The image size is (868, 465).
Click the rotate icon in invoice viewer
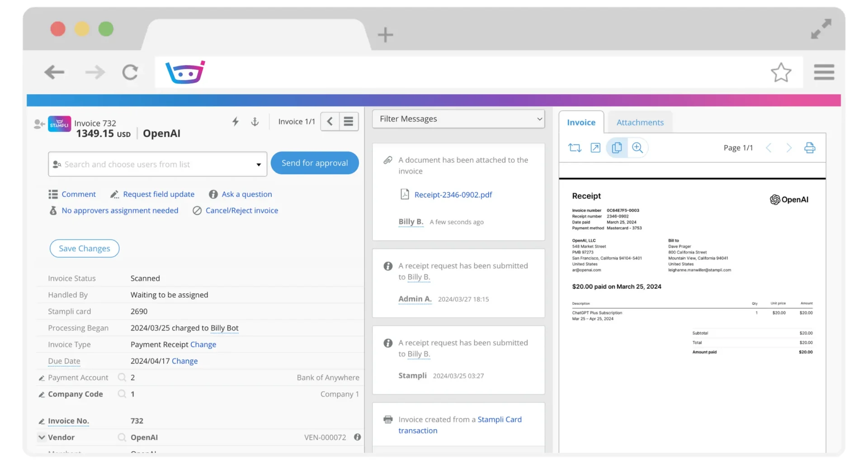coord(575,148)
